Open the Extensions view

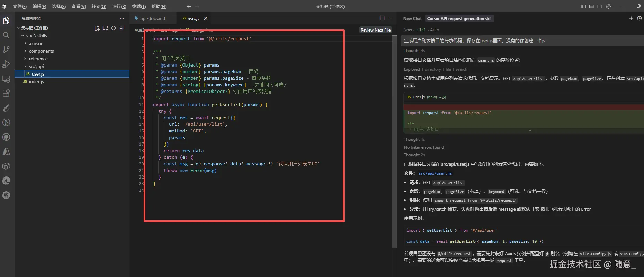click(6, 93)
